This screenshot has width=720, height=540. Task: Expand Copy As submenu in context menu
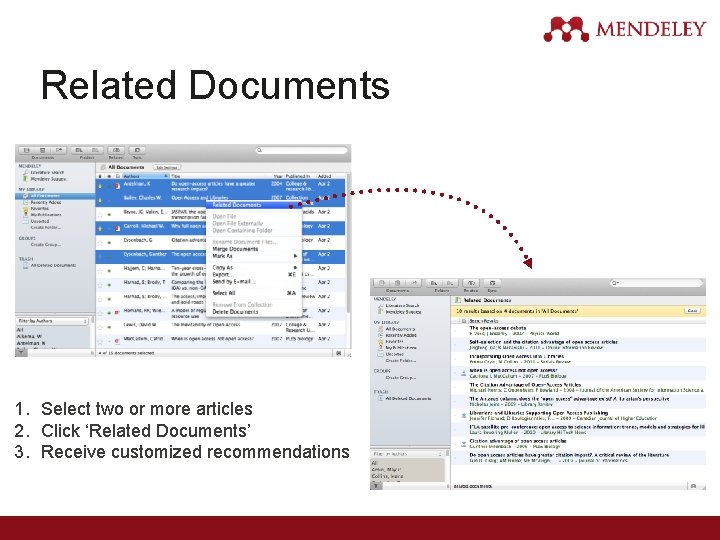[255, 267]
